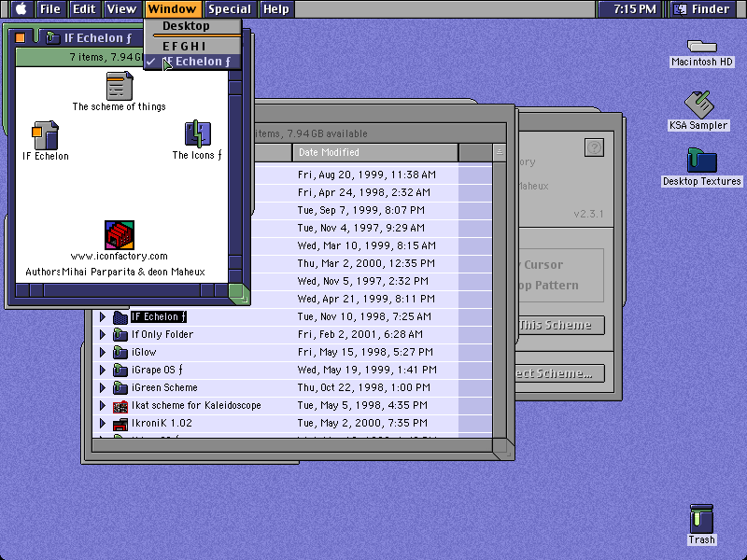Select the www.iconfactory.com factory icon
Screen dimensions: 747x560
(120, 235)
